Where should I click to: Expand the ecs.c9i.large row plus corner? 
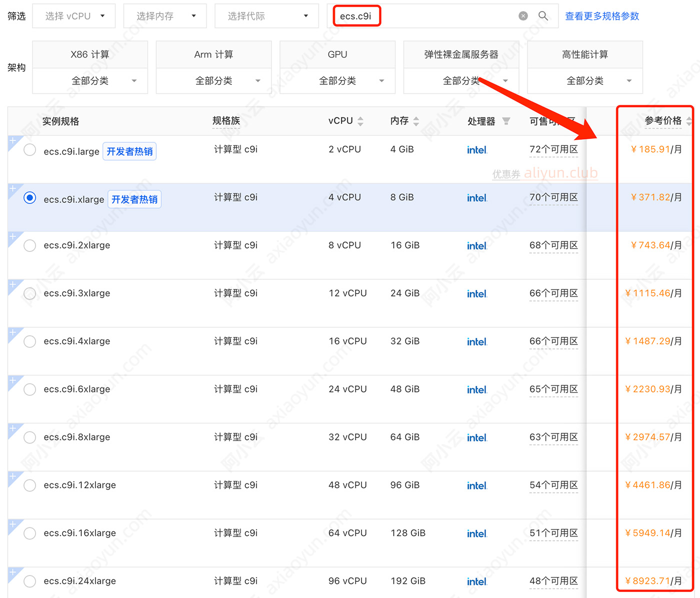coord(13,141)
